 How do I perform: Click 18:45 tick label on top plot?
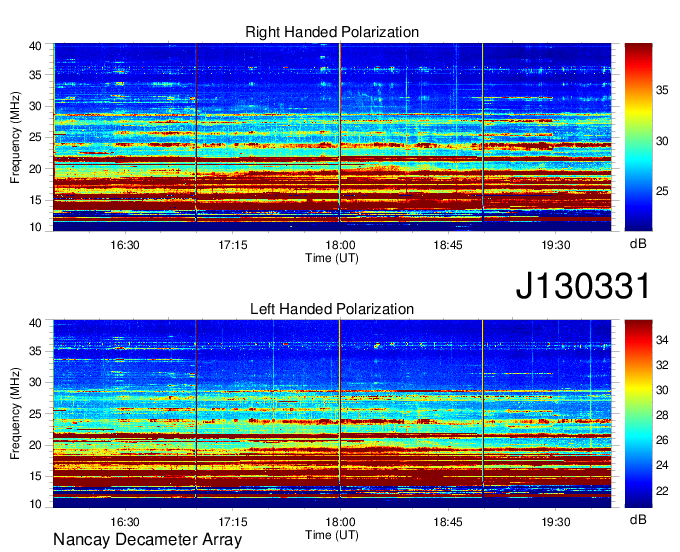448,245
